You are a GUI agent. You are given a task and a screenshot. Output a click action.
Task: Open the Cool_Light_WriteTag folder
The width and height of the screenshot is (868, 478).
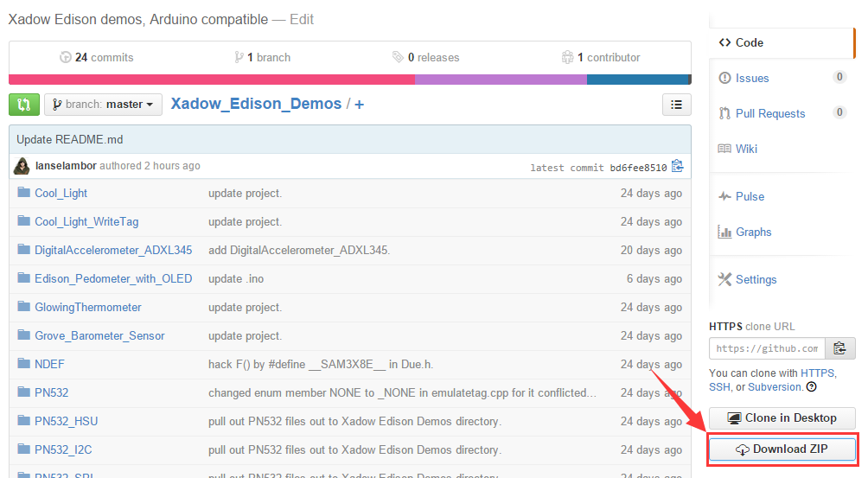tap(86, 222)
